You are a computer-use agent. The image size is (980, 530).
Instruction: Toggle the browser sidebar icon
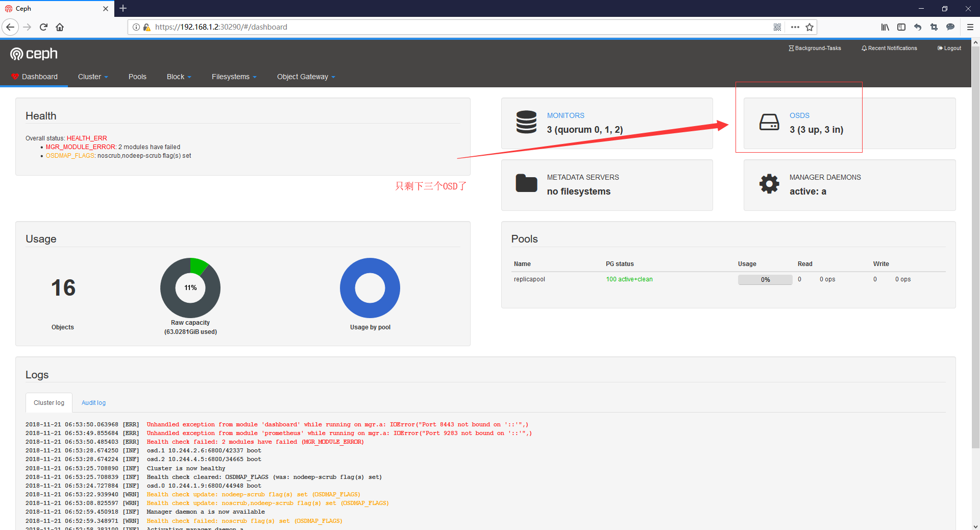click(901, 27)
